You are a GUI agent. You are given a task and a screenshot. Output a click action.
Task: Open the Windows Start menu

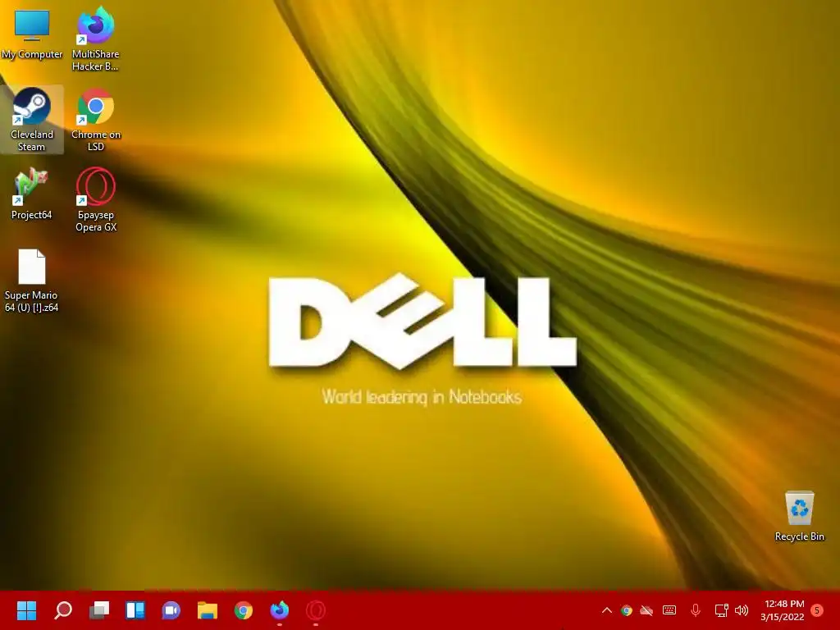[x=26, y=610]
